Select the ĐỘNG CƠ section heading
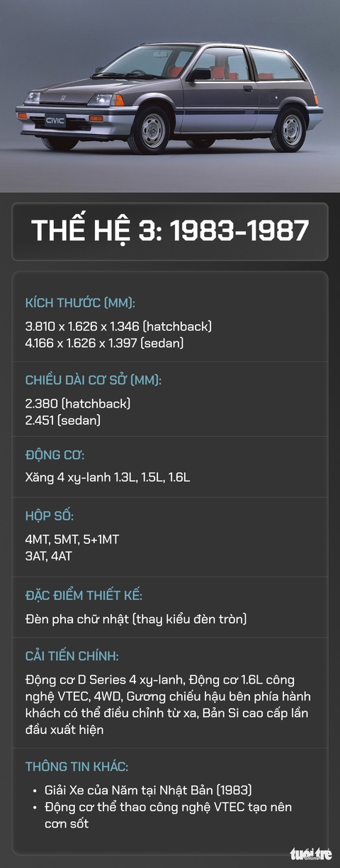This screenshot has width=340, height=868. [55, 455]
